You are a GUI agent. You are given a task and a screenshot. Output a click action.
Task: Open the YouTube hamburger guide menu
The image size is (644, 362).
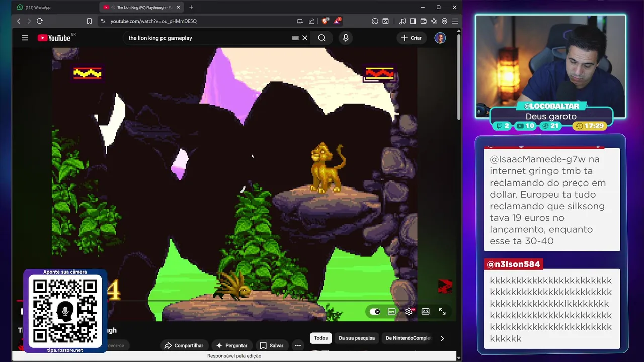[x=25, y=38]
